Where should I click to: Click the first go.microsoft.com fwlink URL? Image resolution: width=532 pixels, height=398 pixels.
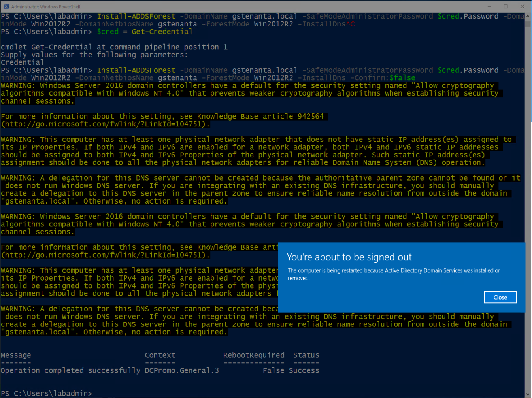105,124
